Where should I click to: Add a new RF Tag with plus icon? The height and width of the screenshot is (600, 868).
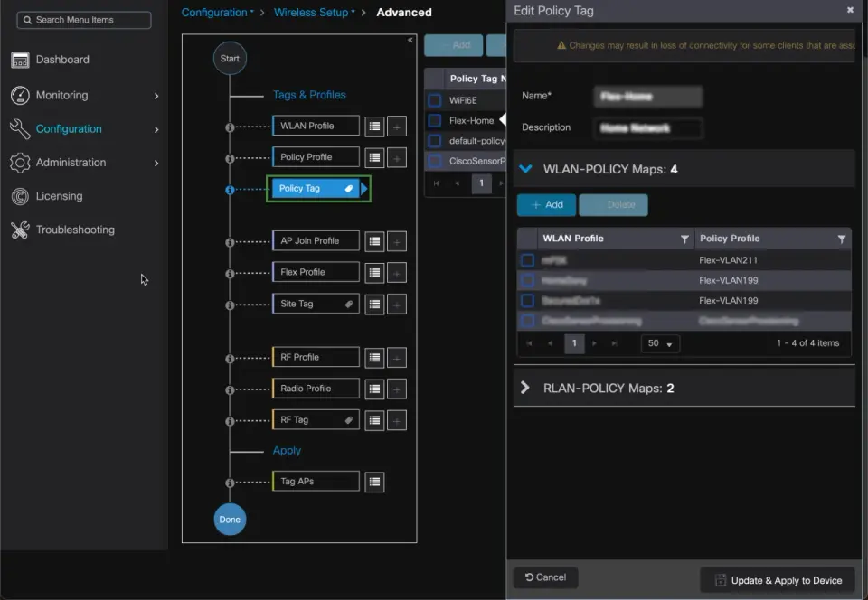tap(397, 420)
